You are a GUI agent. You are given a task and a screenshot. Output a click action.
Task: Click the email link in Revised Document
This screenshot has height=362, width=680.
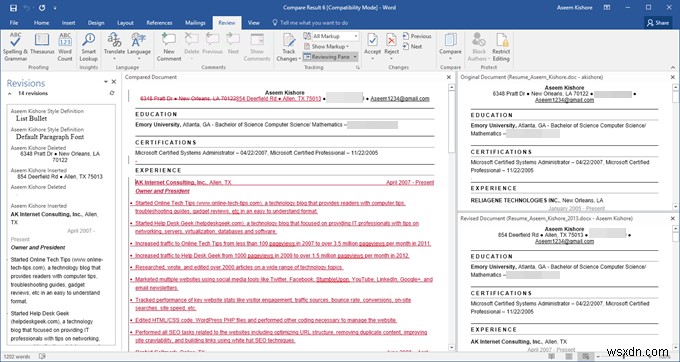pyautogui.click(x=564, y=241)
